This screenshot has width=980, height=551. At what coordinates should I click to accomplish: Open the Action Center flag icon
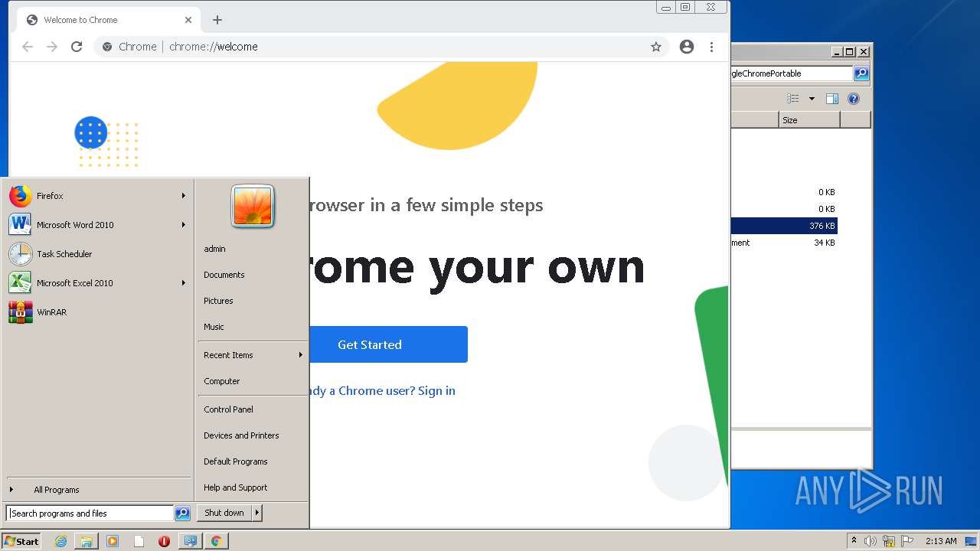tap(907, 541)
